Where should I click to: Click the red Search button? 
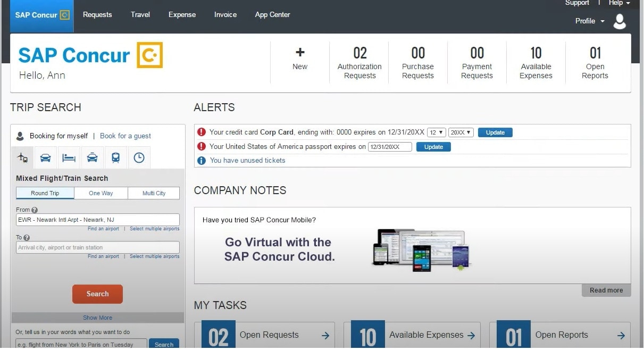pos(98,294)
